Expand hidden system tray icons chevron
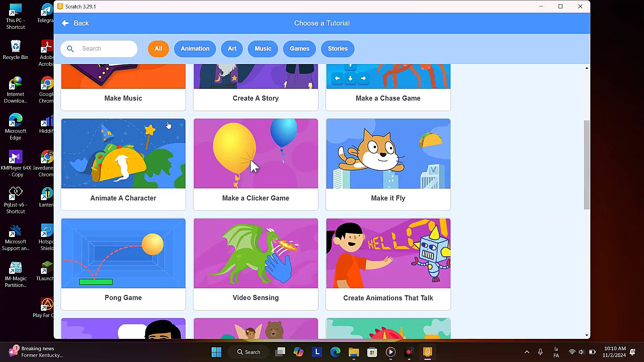 (527, 352)
